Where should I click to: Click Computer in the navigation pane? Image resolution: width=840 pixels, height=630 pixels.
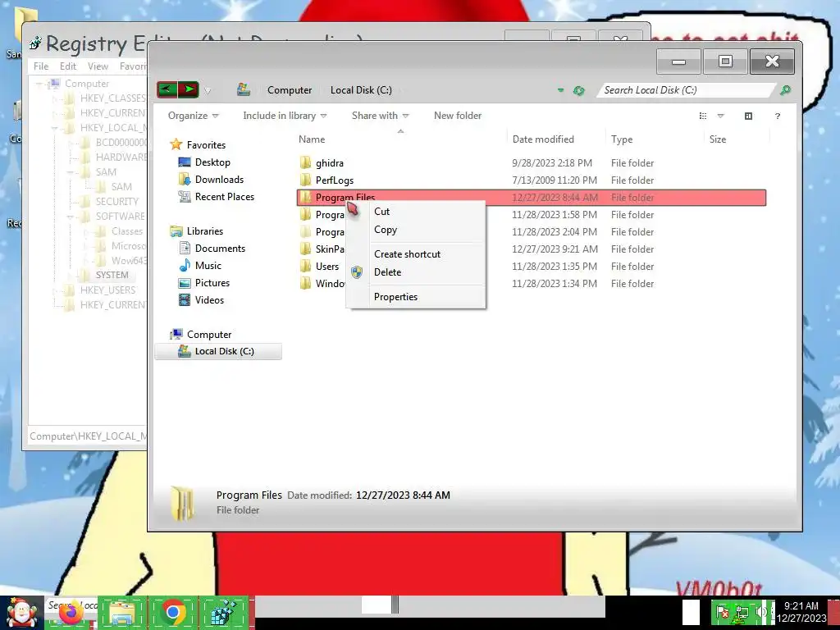[x=209, y=335]
